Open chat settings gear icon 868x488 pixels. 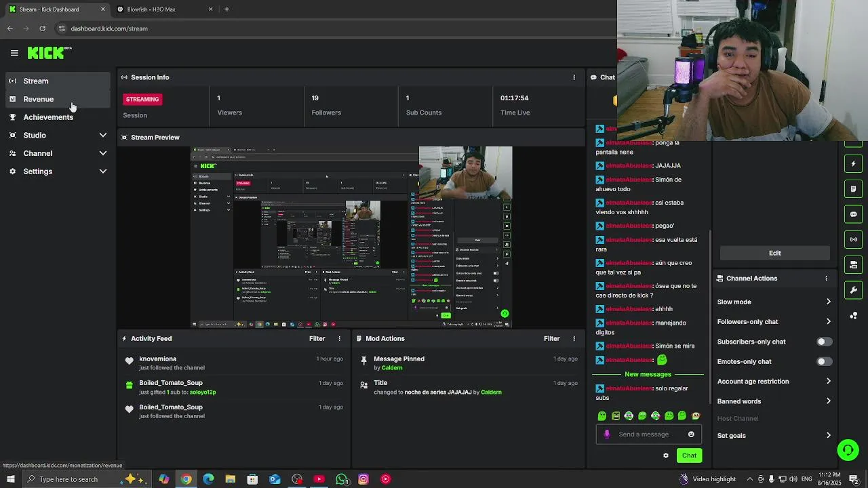[x=666, y=455]
